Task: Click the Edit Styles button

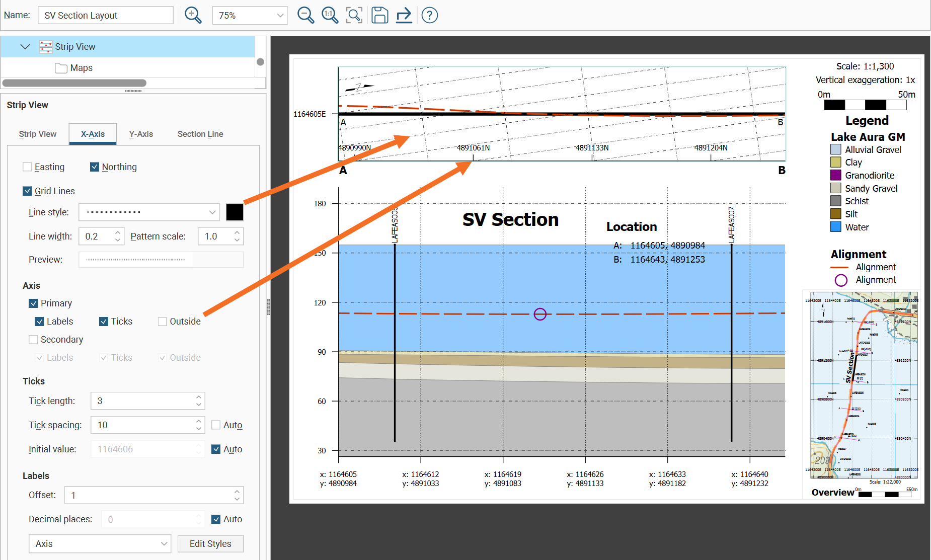Action: (x=210, y=544)
